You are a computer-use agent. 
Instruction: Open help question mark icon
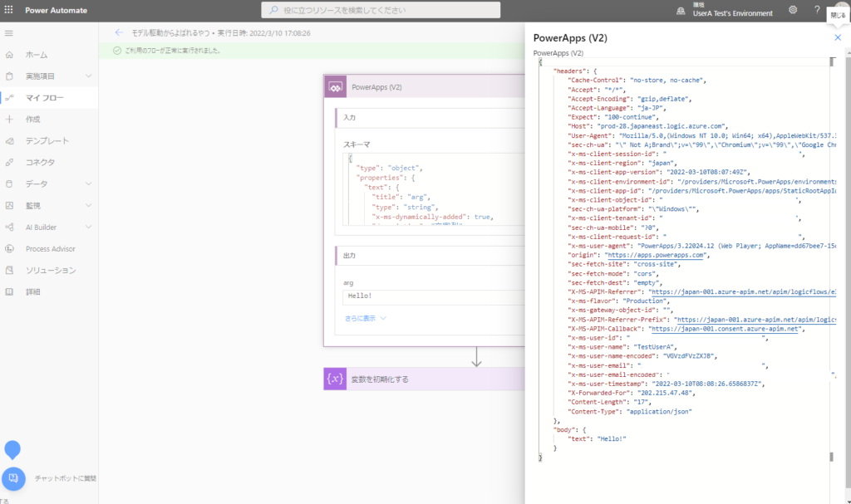(x=817, y=10)
